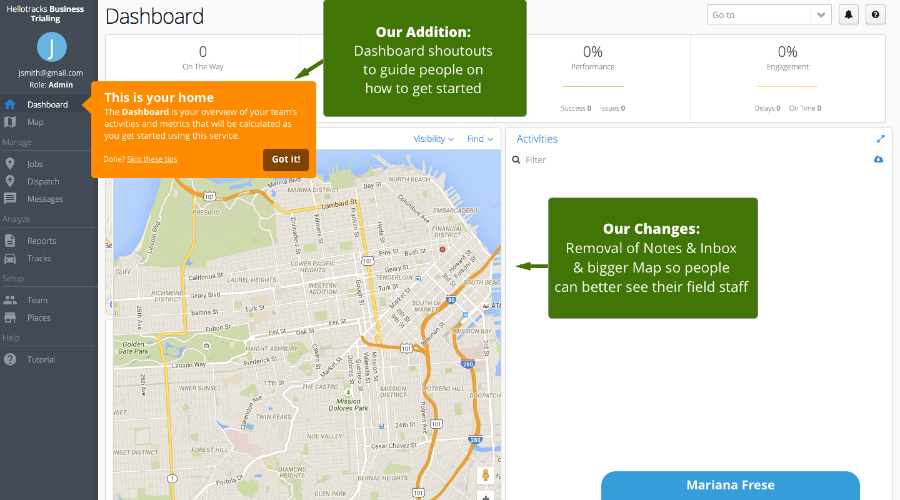This screenshot has height=500, width=900.
Task: Click the Reports document icon
Action: click(x=10, y=241)
